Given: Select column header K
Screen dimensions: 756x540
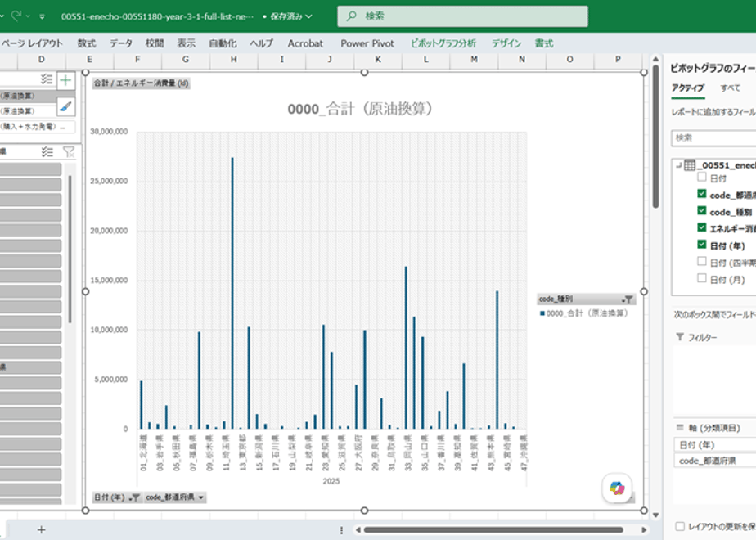Looking at the screenshot, I should [378, 59].
